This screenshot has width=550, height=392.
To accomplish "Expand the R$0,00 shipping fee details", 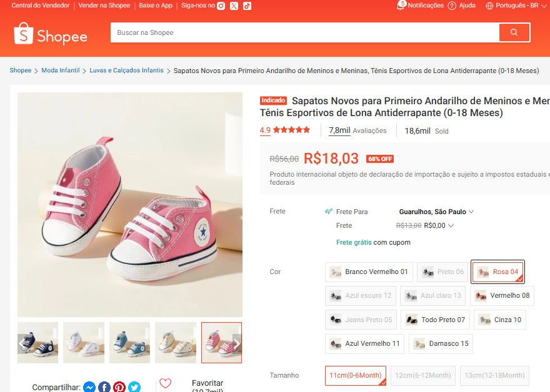I will pos(438,225).
